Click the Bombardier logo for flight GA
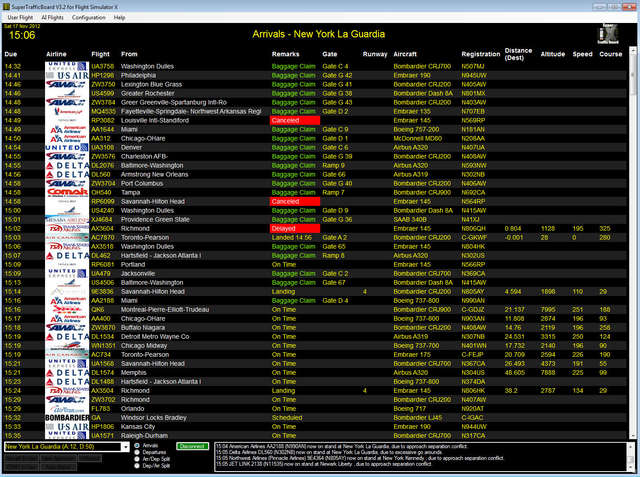Screen dimensions: 640x477 [x=67, y=417]
